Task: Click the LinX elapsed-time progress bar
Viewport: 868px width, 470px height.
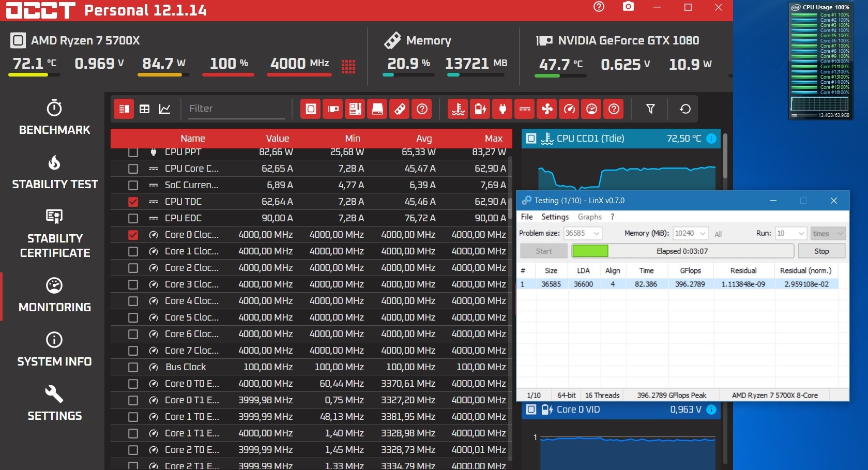Action: click(x=682, y=251)
